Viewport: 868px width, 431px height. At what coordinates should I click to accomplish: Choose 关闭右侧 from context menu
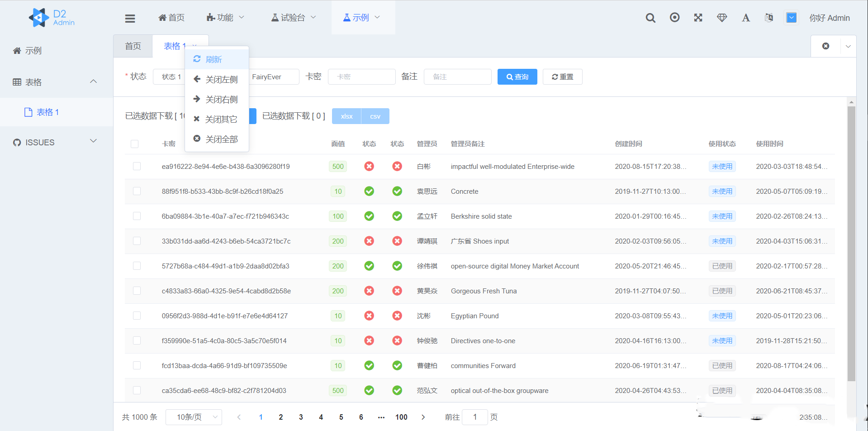(217, 99)
